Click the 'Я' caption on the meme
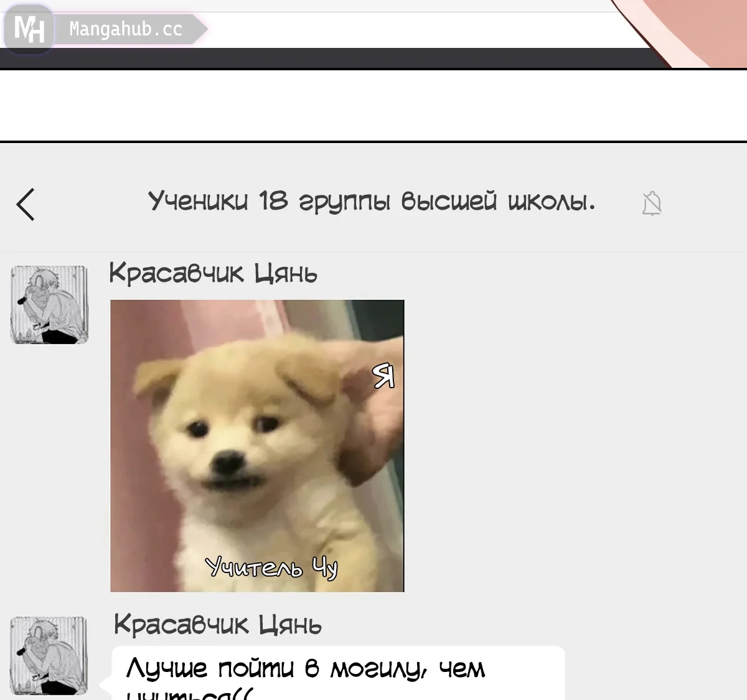 coord(383,376)
